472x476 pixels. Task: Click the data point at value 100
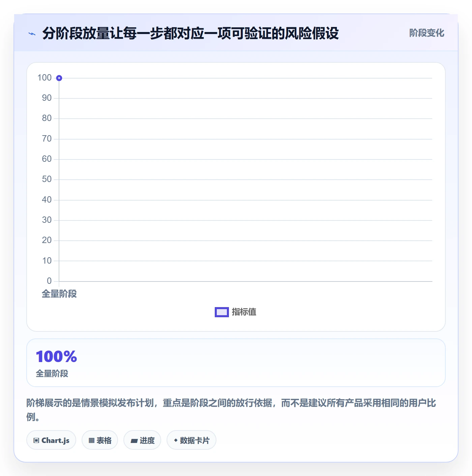[59, 78]
